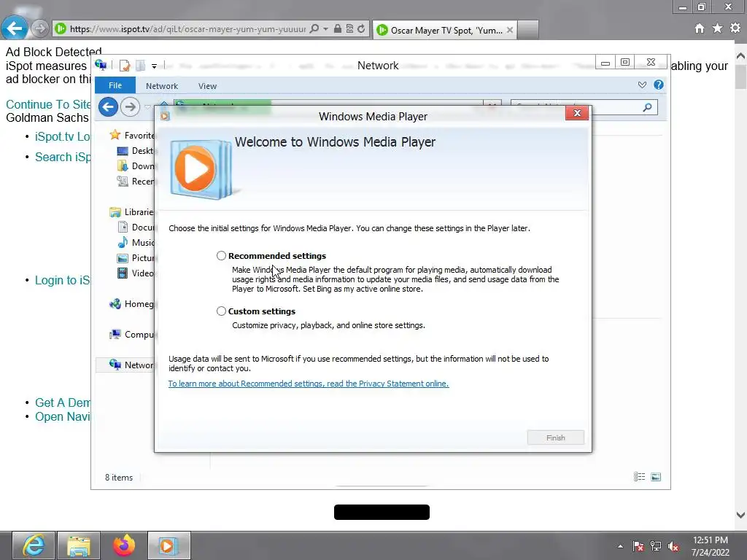Select Downloads in navigation pane
The image size is (747, 560).
click(136, 166)
